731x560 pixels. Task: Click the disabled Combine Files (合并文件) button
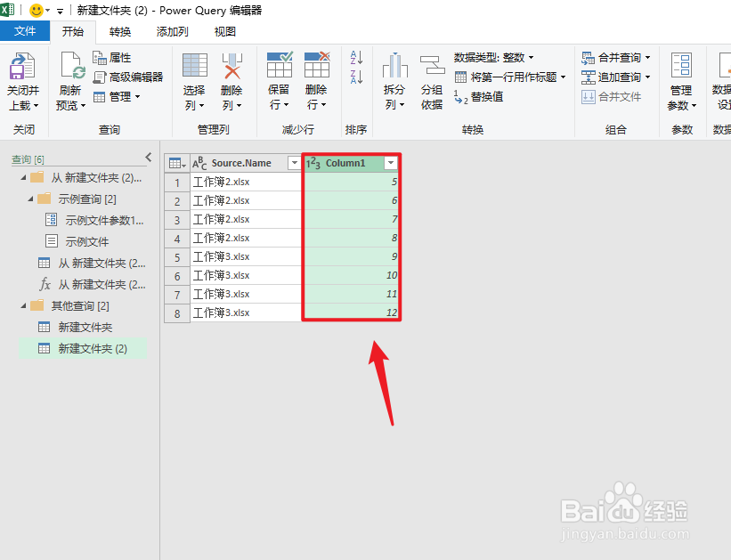click(611, 96)
